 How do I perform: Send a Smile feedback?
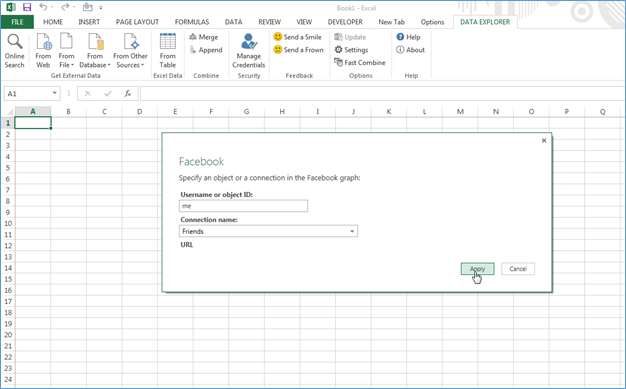click(x=298, y=37)
